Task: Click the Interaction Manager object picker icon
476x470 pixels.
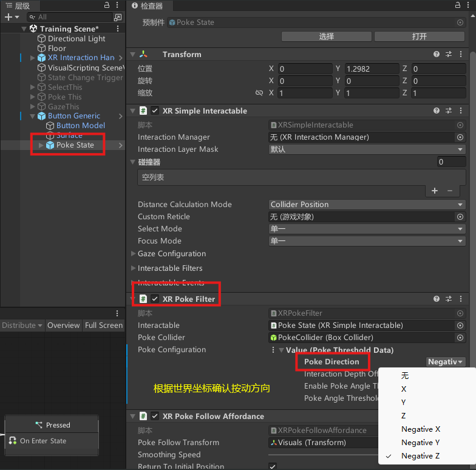Action: click(460, 137)
